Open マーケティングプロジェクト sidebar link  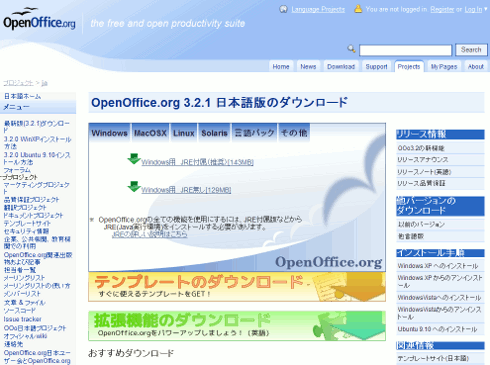pos(36,188)
